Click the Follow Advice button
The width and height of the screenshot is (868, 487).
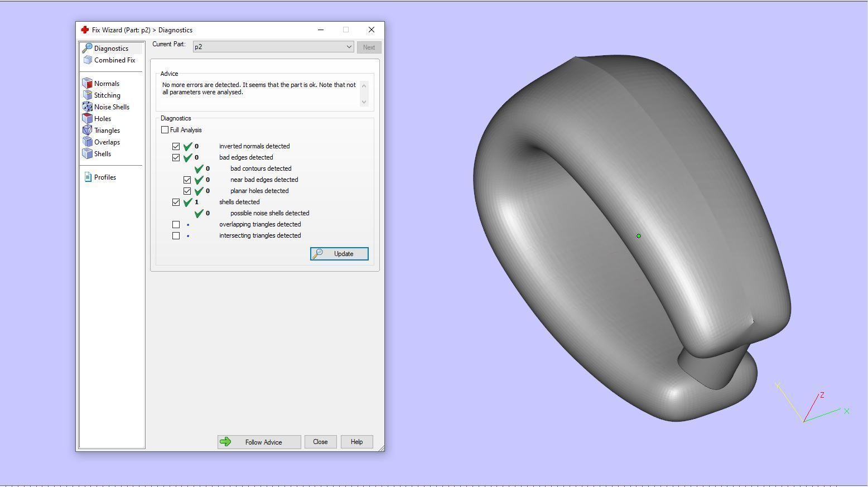coord(259,442)
